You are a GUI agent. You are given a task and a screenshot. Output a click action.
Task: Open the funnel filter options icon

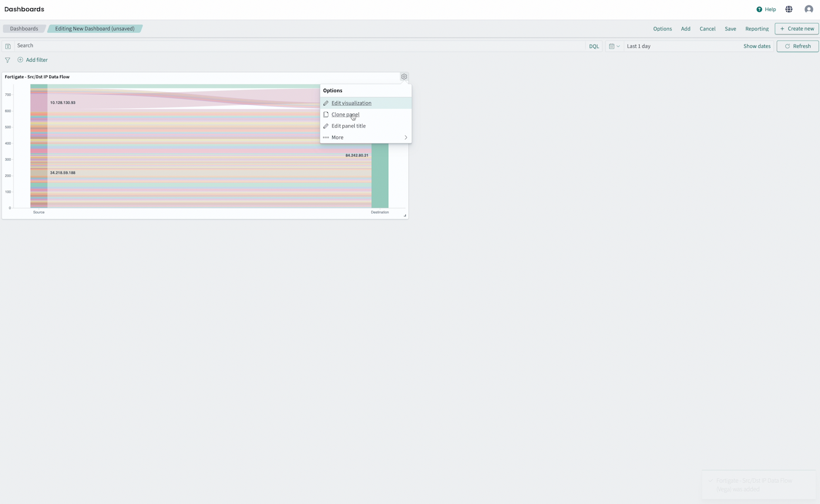(x=7, y=60)
